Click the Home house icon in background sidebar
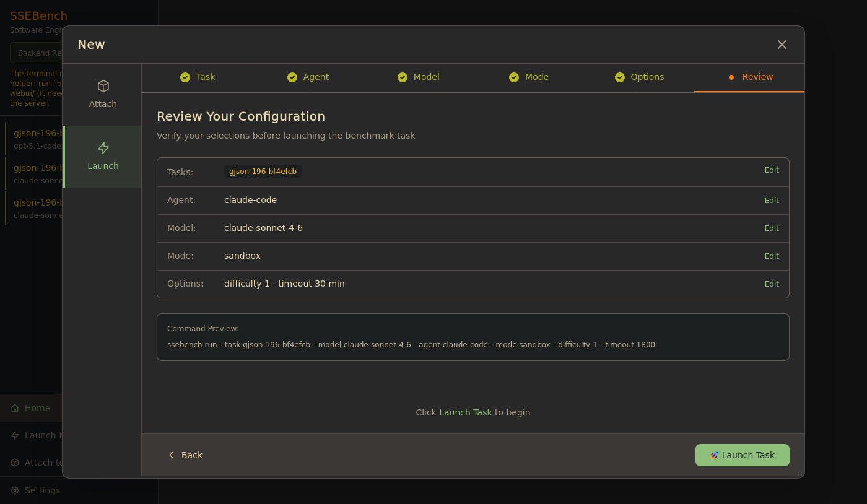The width and height of the screenshot is (867, 504). tap(15, 408)
